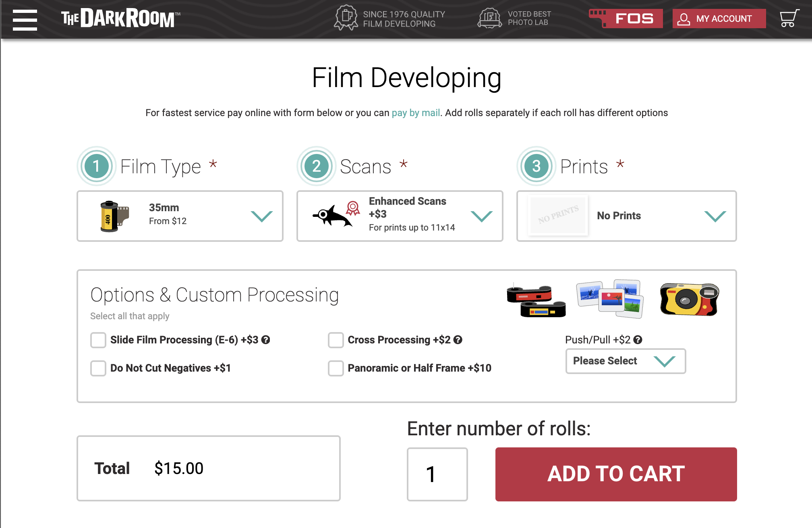Check Do Not Cut Negatives option
The image size is (812, 528).
click(98, 368)
